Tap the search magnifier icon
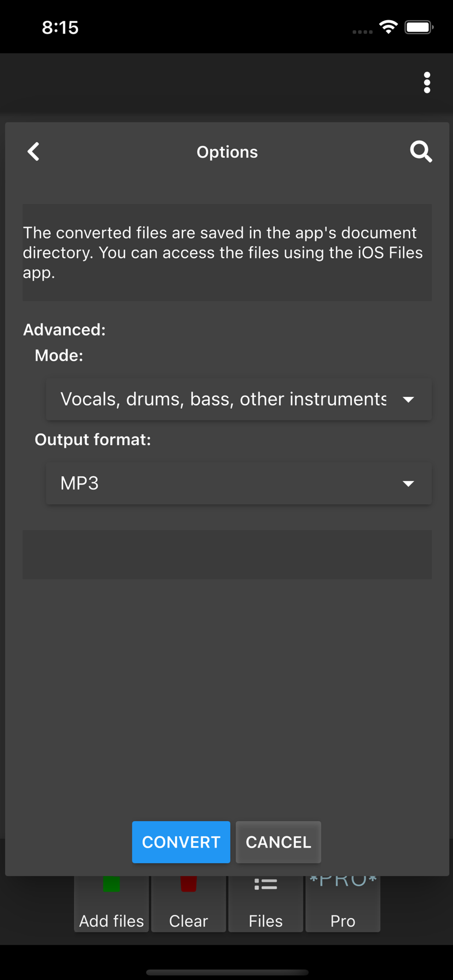The width and height of the screenshot is (453, 980). 421,152
